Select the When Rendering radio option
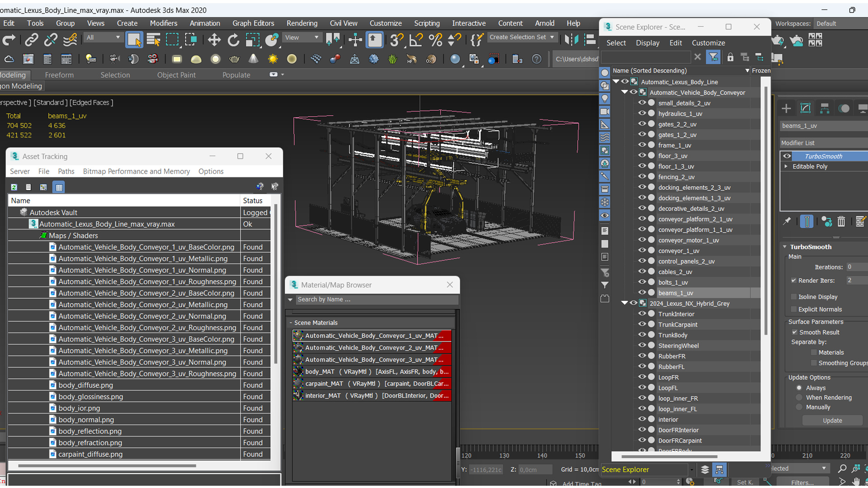The width and height of the screenshot is (868, 488). (x=799, y=398)
